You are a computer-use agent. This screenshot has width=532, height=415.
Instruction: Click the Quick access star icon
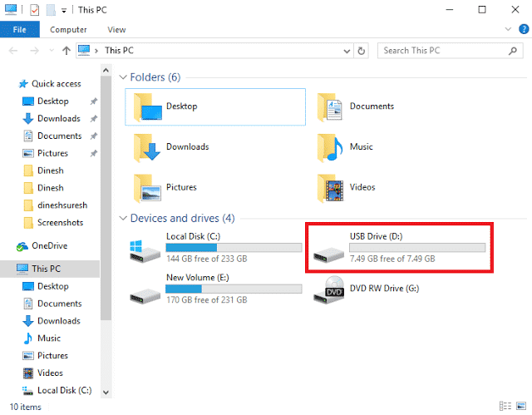pos(23,84)
